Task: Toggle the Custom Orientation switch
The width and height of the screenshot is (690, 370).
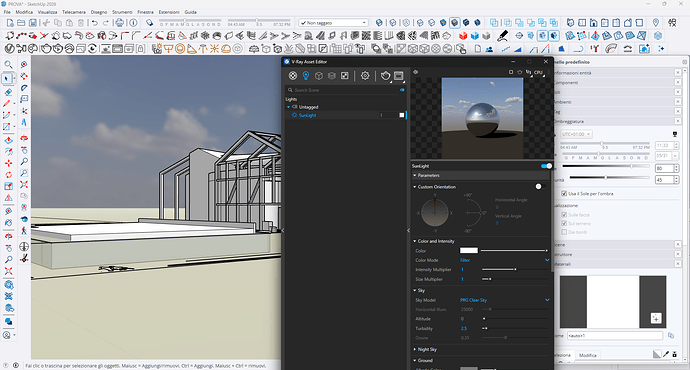Action: click(x=541, y=187)
